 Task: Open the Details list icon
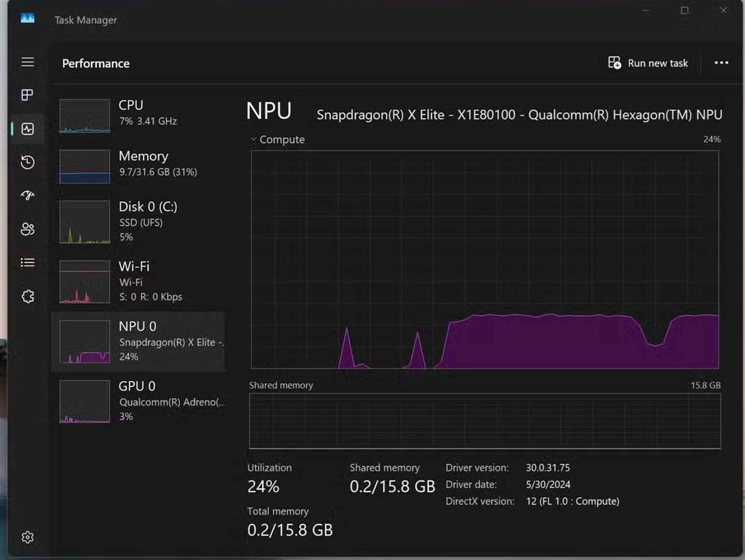pyautogui.click(x=28, y=263)
